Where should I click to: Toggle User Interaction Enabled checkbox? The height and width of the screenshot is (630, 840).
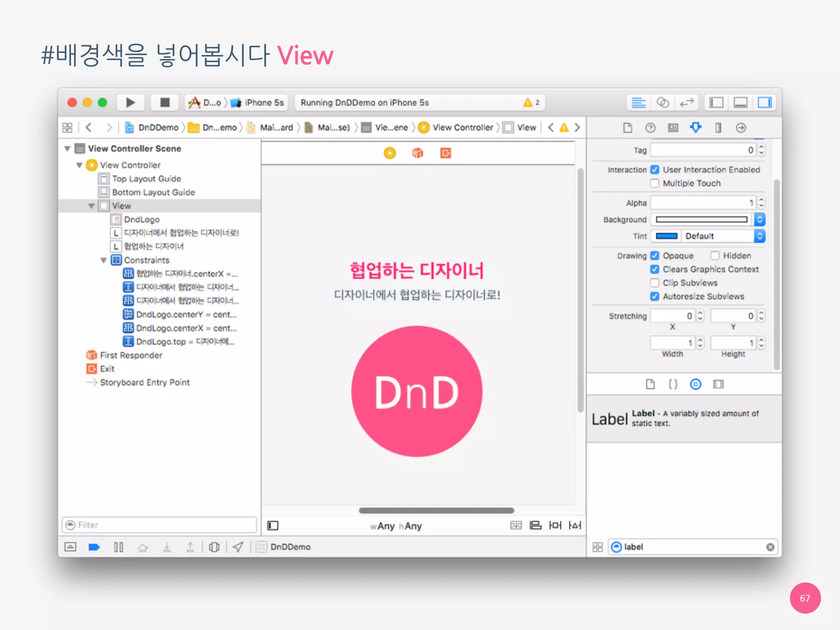[x=655, y=170]
